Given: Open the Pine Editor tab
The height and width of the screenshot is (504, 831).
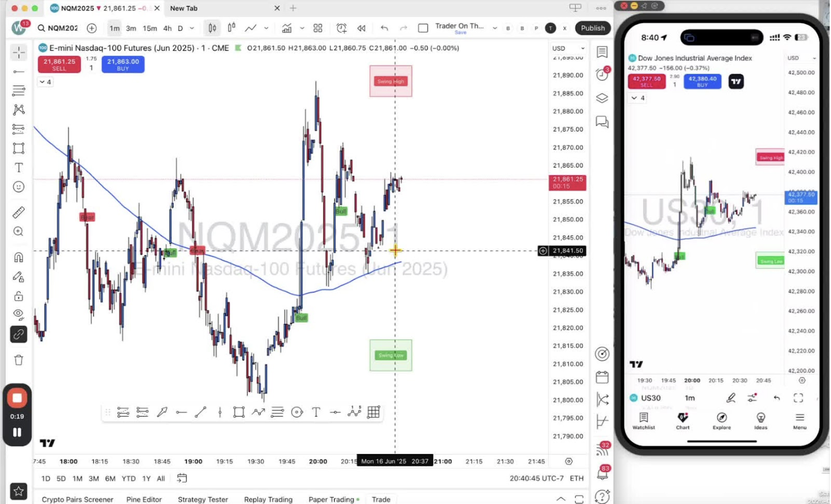Looking at the screenshot, I should click(x=144, y=499).
